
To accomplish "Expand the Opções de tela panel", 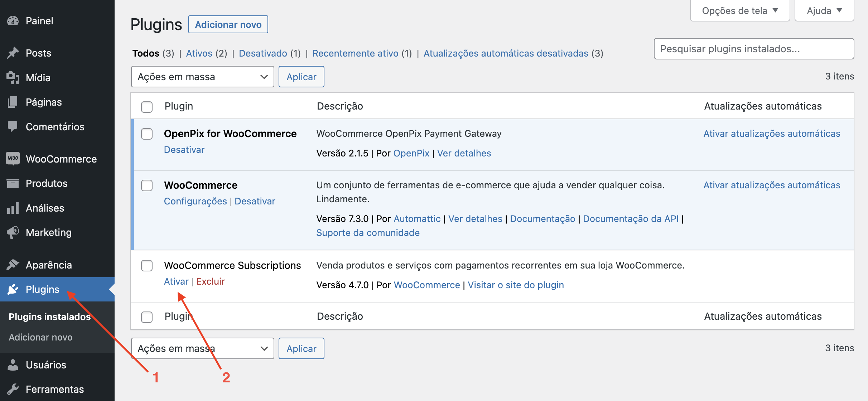I will coord(739,10).
